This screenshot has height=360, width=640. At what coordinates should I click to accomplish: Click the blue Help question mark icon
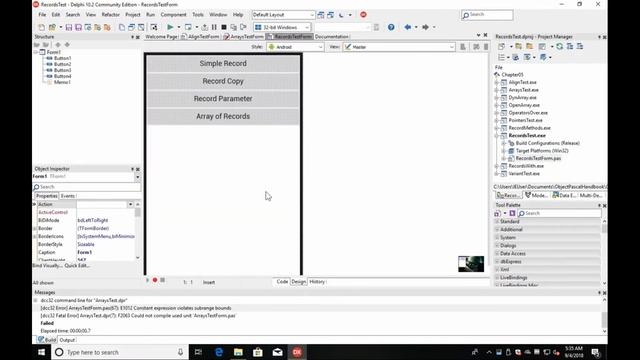coord(391,27)
